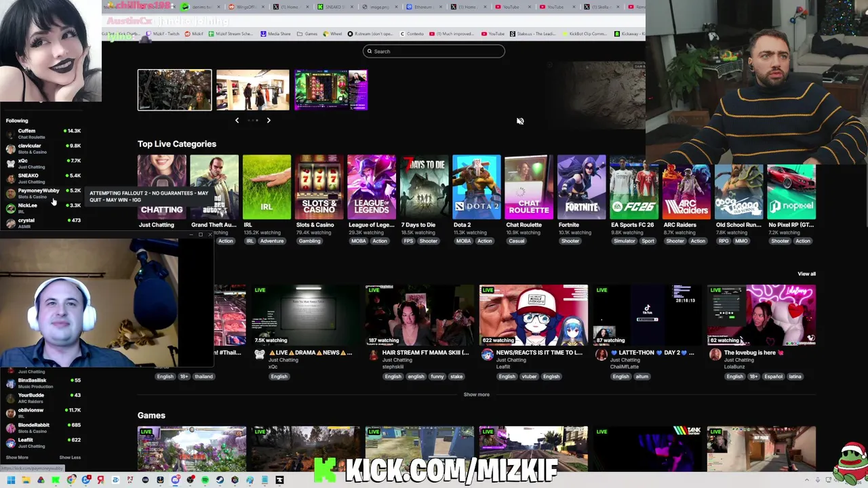Image resolution: width=868 pixels, height=488 pixels.
Task: Switch to the Ethereum browser tab
Action: click(422, 7)
